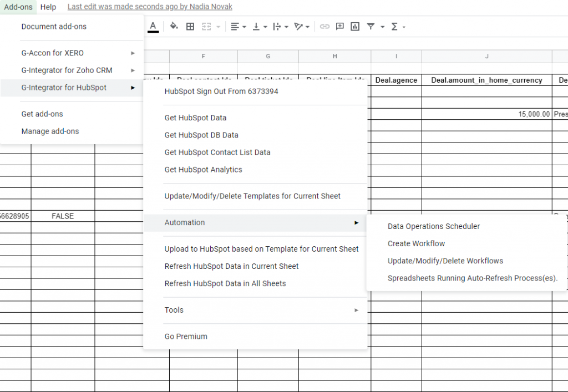Click the insert link icon

tap(324, 27)
